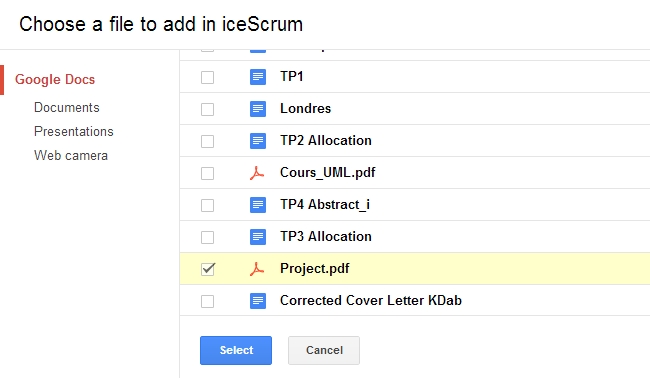Click the doc icon next to TP2 Allocation
650x378 pixels.
coord(258,141)
